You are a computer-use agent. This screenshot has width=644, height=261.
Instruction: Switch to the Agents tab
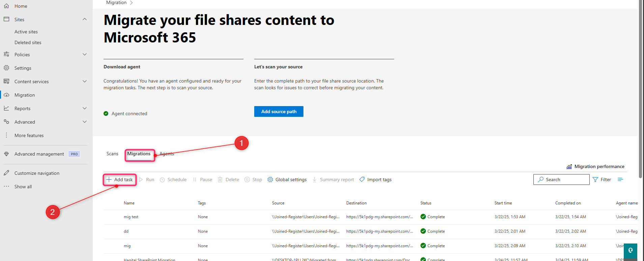[x=167, y=154]
